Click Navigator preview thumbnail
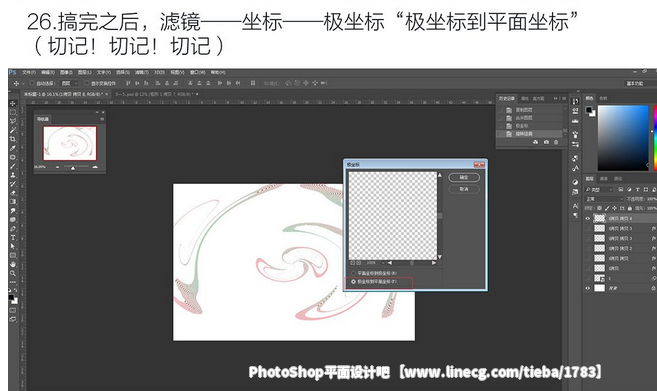Image resolution: width=657 pixels, height=391 pixels. tap(70, 143)
